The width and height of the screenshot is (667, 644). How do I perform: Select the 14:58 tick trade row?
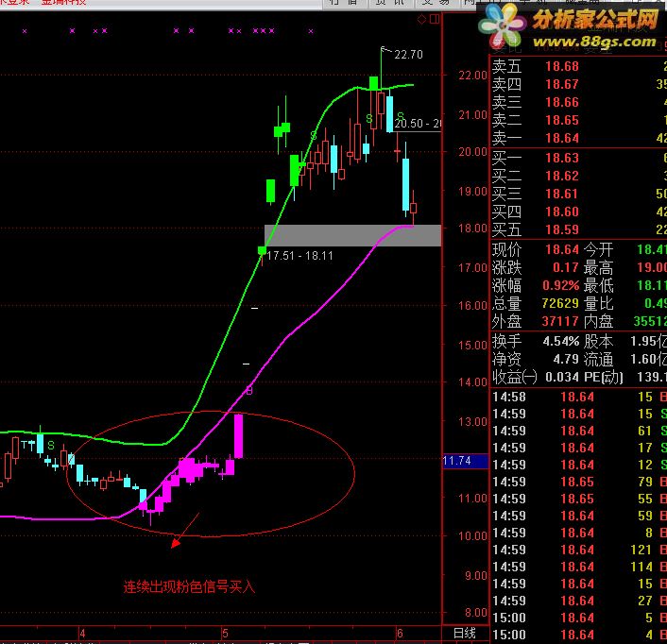(579, 397)
